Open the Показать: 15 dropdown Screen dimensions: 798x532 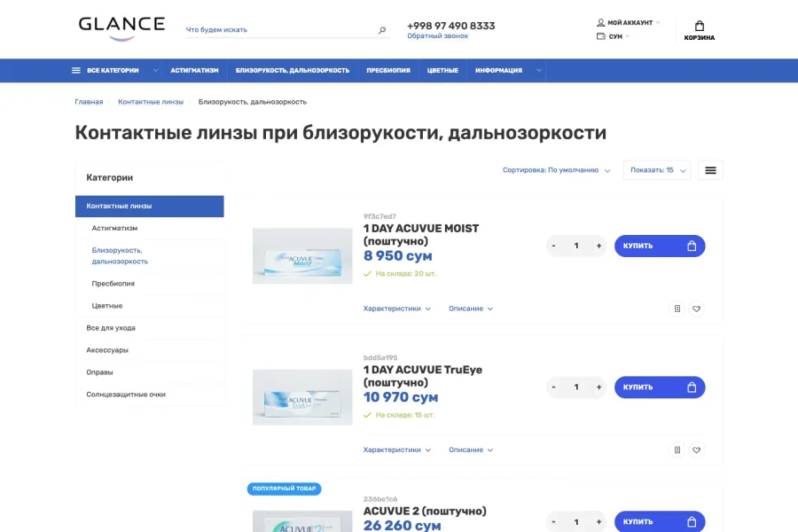[657, 170]
